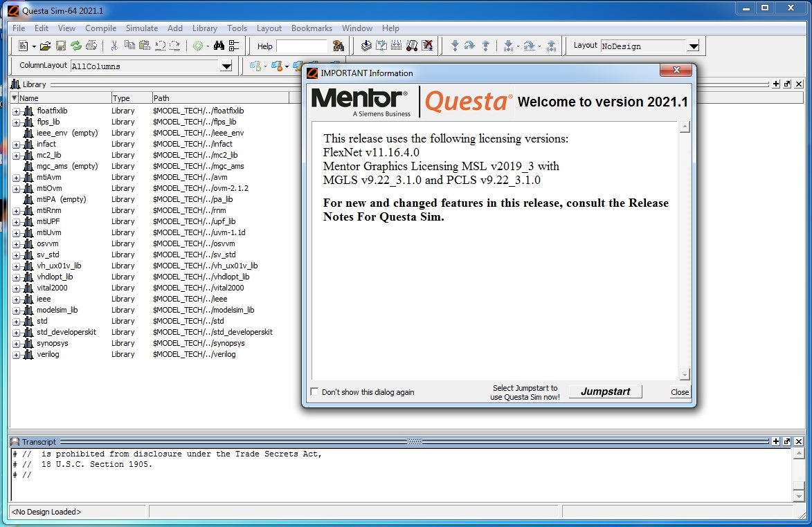Click the Redo arrow icon
Viewport: 812px width, 527px height.
(175, 46)
